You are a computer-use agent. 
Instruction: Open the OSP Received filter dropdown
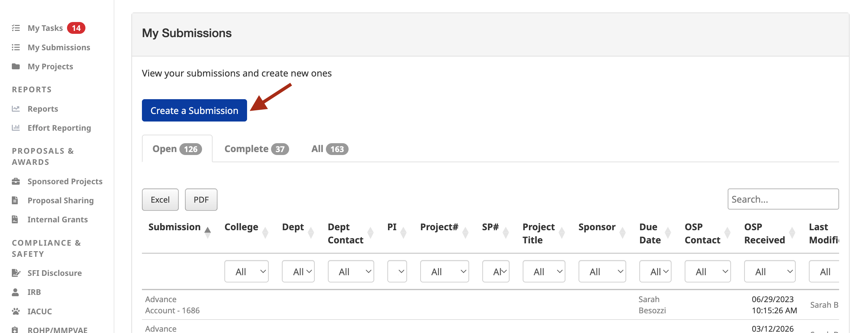770,271
